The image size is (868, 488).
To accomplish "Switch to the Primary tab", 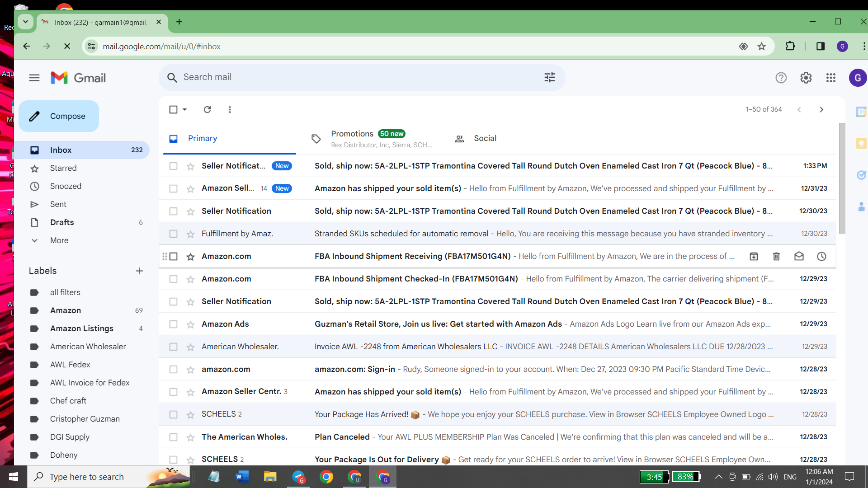I will pyautogui.click(x=230, y=138).
